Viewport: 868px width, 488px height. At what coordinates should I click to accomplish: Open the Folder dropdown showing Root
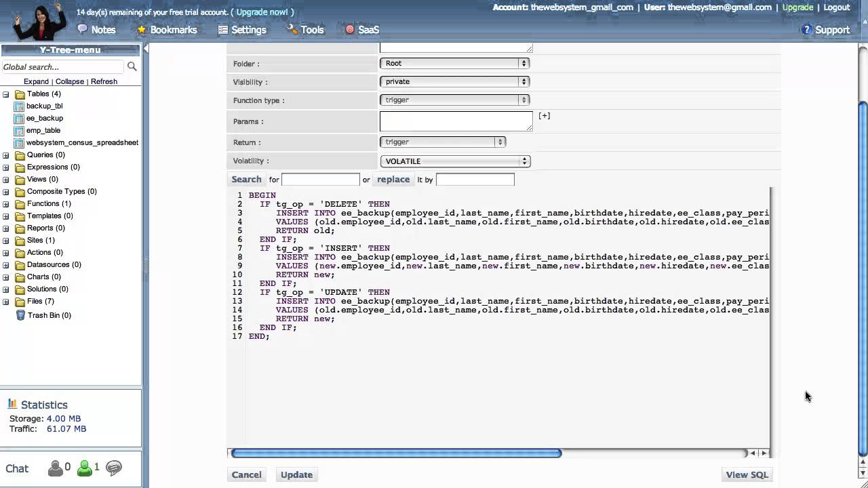[x=454, y=63]
